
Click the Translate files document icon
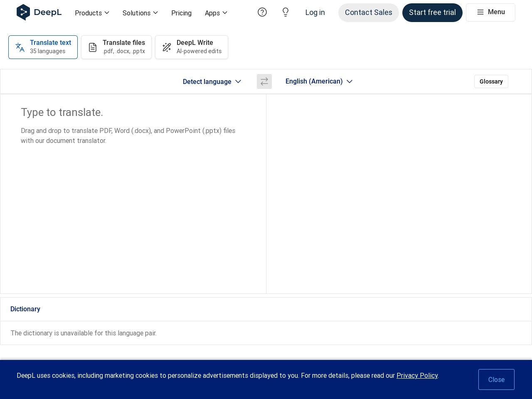(93, 47)
